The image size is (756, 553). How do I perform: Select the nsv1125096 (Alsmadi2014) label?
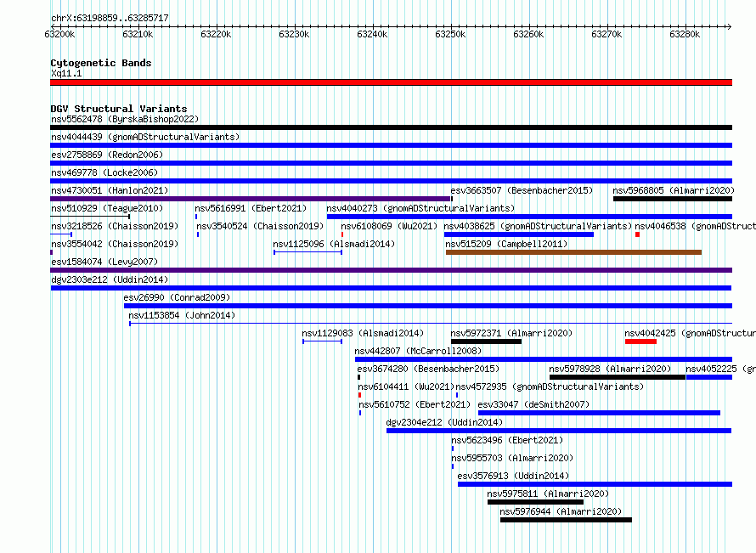coord(334,244)
